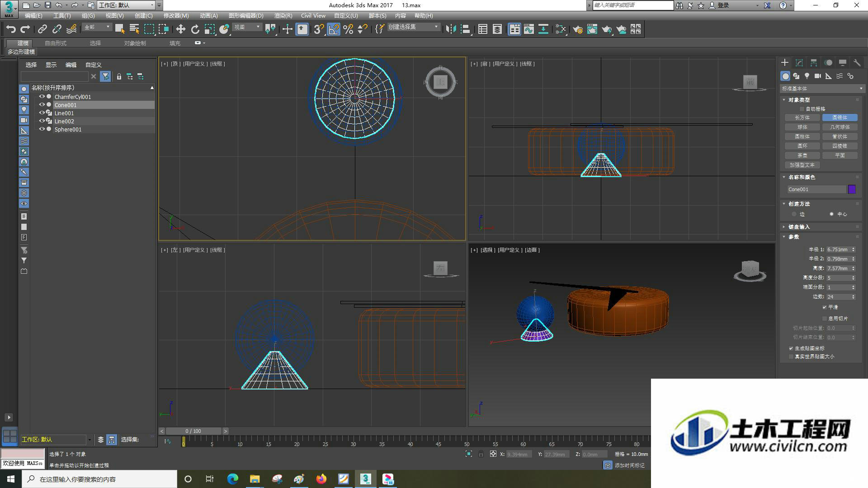Screen dimensions: 868x488
Task: Check the 真实世界贴图大小 checkbox
Action: [791, 357]
